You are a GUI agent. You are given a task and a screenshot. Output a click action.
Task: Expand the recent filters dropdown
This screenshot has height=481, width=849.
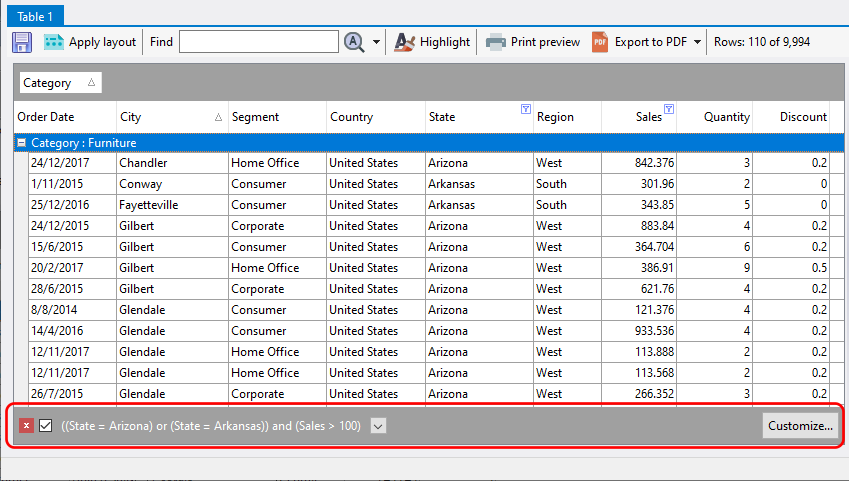(x=378, y=426)
